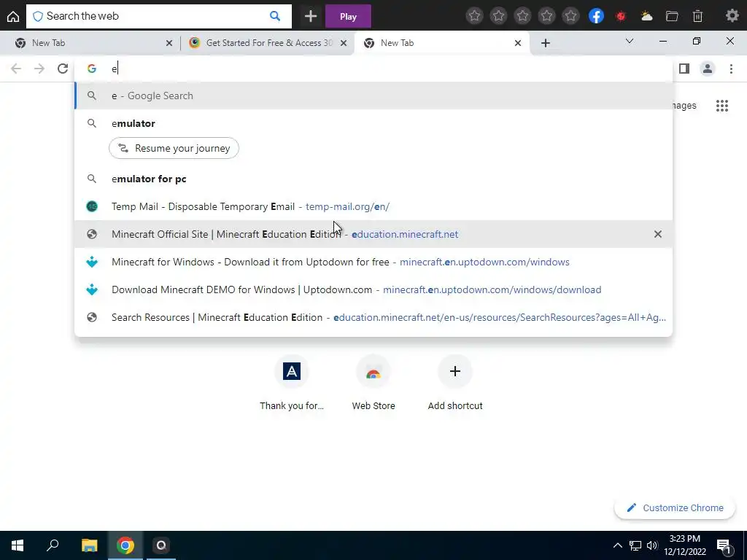747x560 pixels.
Task: Open Download Minecraft DEMO for Windows suggestion
Action: tap(373, 289)
